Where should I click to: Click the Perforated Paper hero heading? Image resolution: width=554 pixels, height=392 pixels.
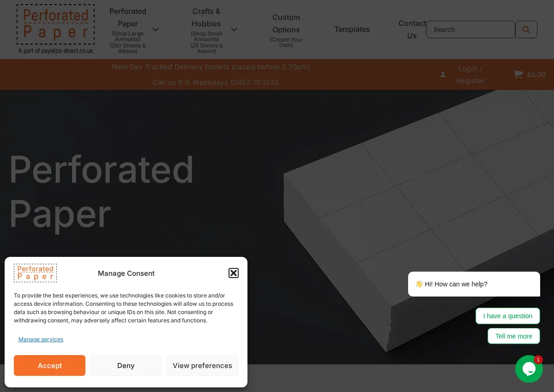[x=102, y=191]
